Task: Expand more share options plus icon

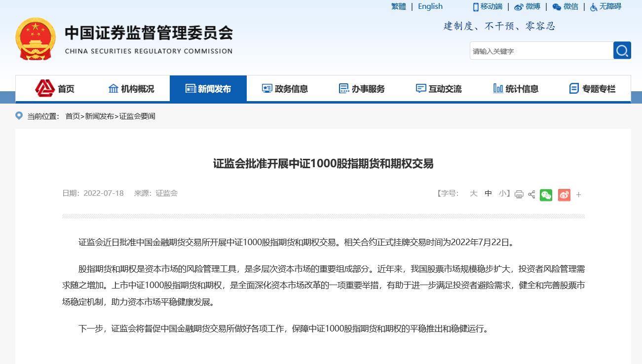Action: coord(579,195)
